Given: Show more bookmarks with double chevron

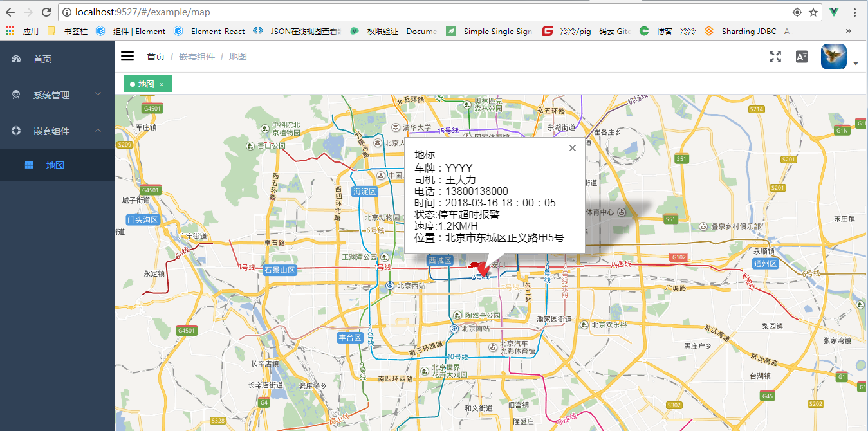Looking at the screenshot, I should tap(849, 31).
